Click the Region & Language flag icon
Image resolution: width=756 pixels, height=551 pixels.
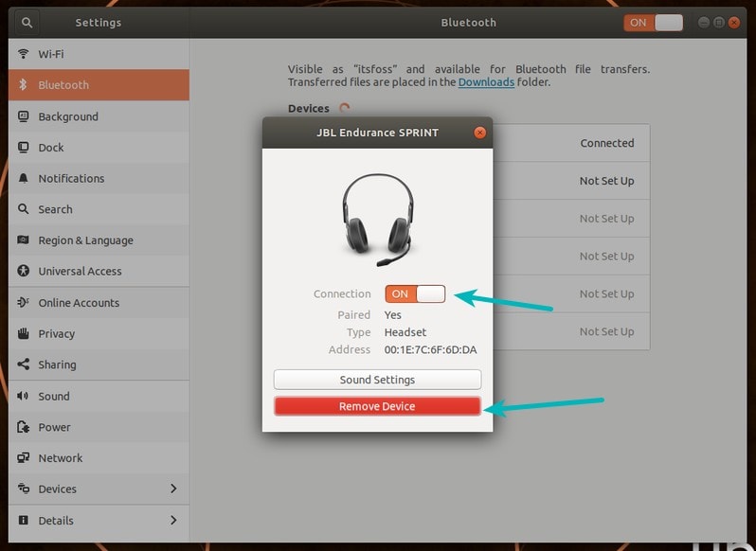click(23, 240)
